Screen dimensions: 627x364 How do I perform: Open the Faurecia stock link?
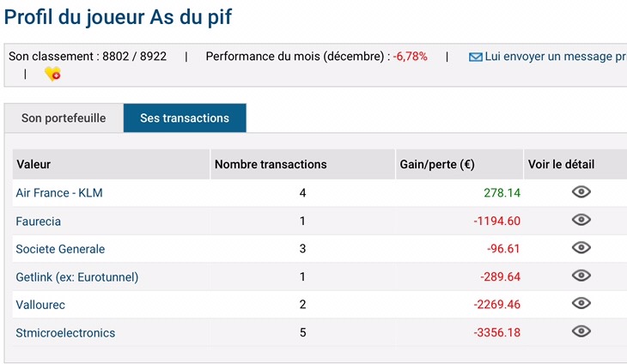pyautogui.click(x=39, y=221)
